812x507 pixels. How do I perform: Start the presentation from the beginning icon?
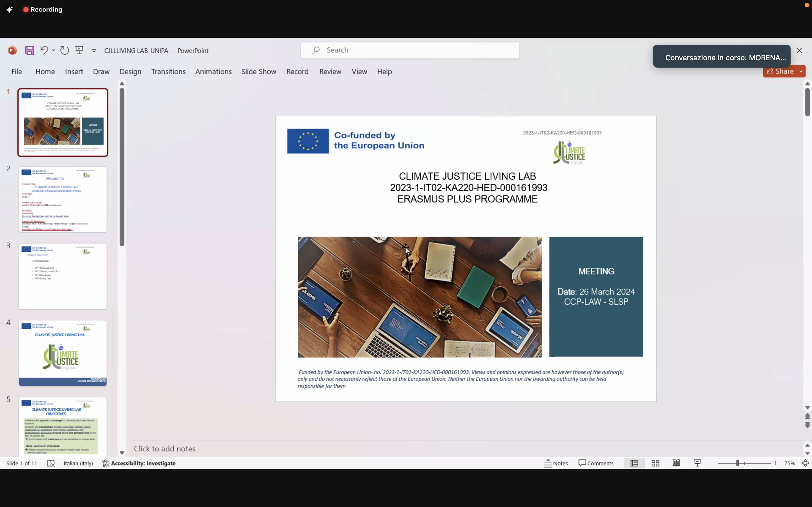click(x=80, y=51)
